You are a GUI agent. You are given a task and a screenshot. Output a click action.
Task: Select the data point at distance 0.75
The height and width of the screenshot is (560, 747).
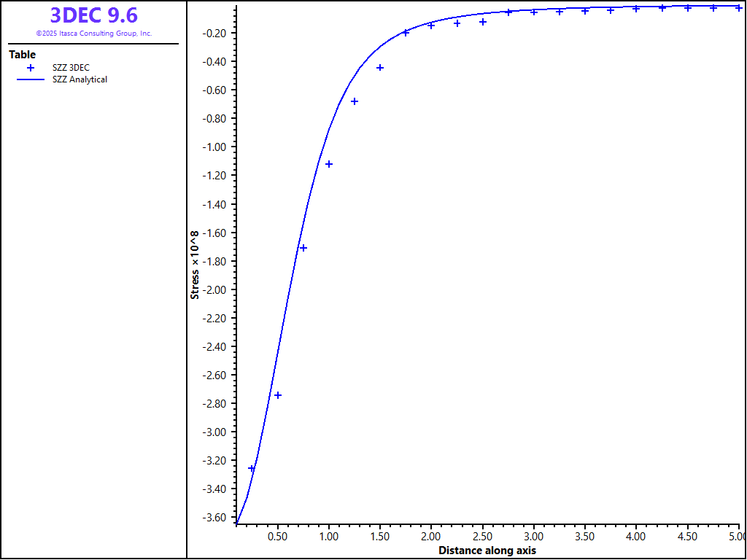(303, 248)
